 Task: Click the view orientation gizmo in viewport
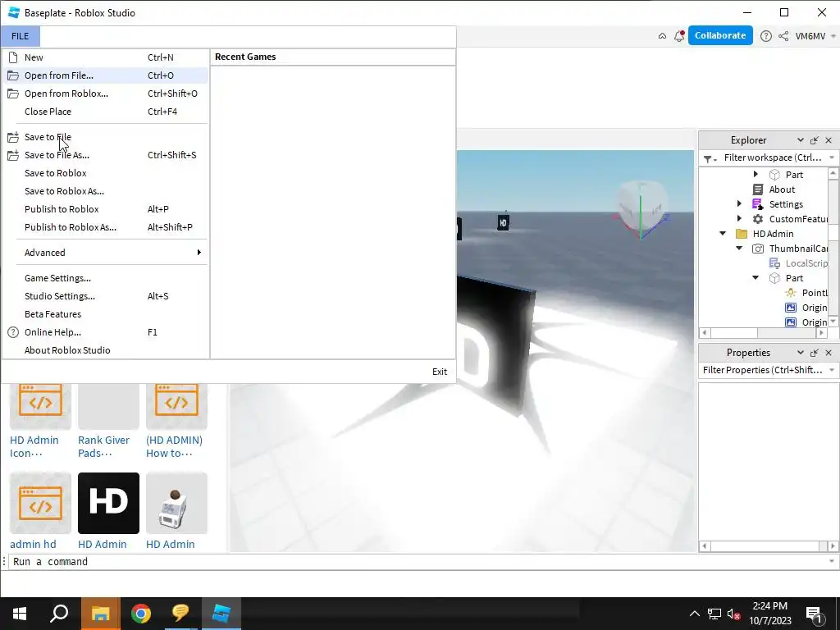point(641,209)
